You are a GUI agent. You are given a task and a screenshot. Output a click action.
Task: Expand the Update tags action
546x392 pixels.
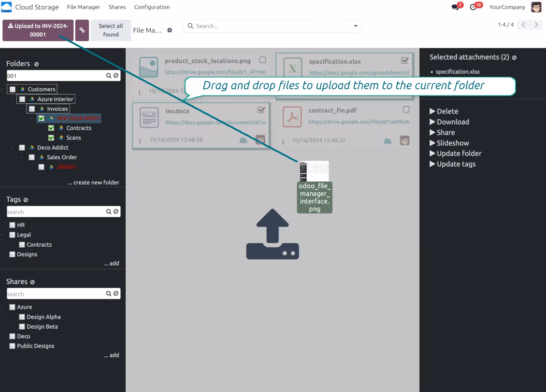click(x=453, y=164)
